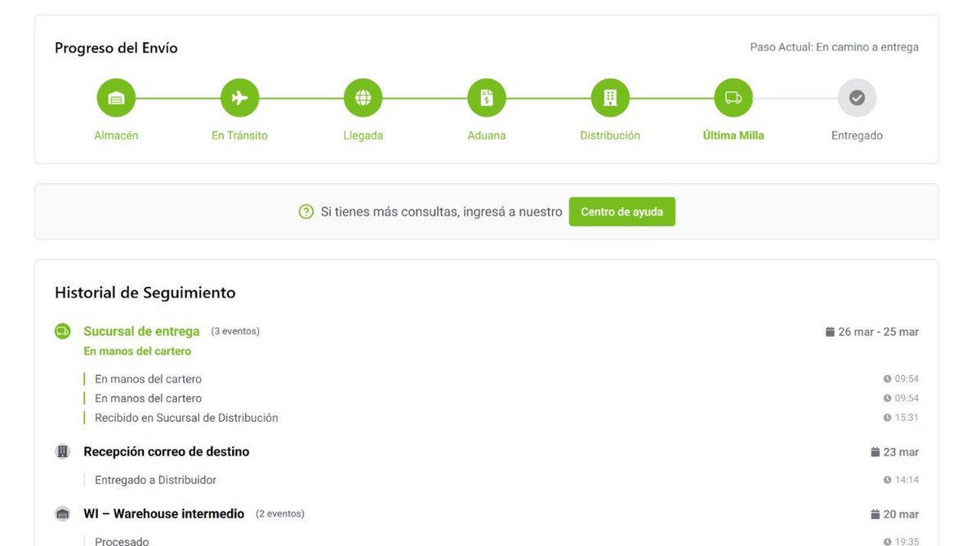Click the 20 mar date
The height and width of the screenshot is (546, 980).
click(901, 515)
